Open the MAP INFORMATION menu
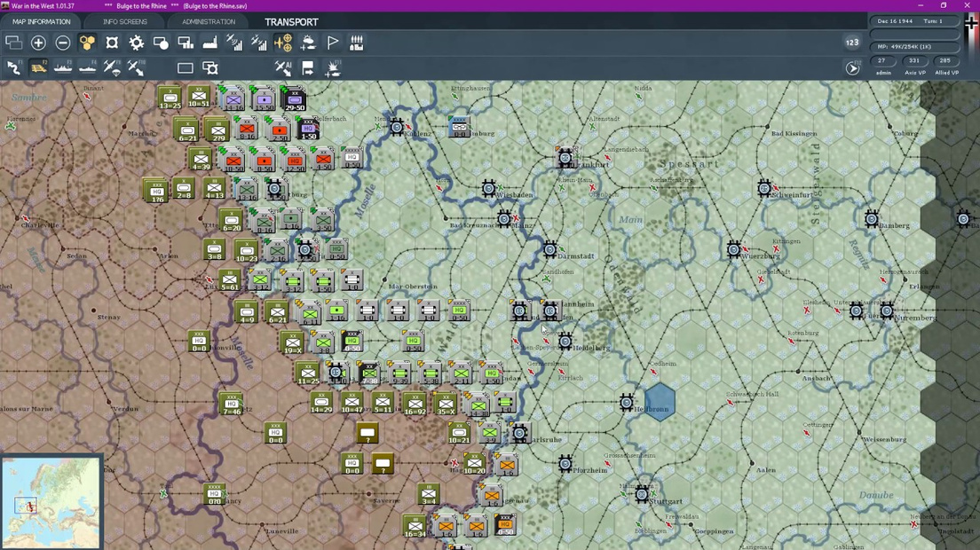This screenshot has height=550, width=980. (x=42, y=21)
